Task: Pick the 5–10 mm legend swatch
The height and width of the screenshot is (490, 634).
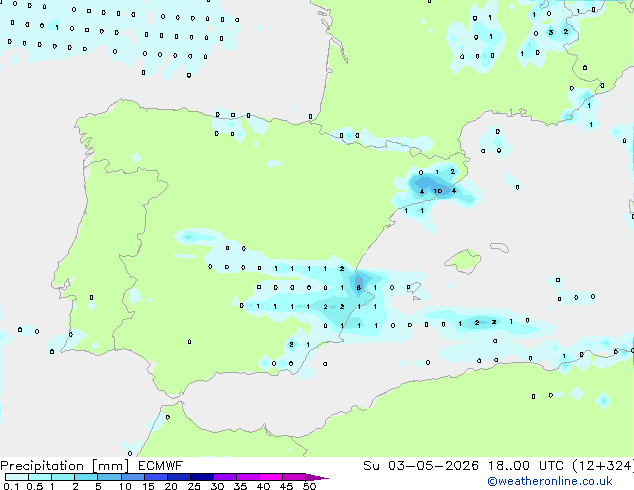Action: point(109,477)
